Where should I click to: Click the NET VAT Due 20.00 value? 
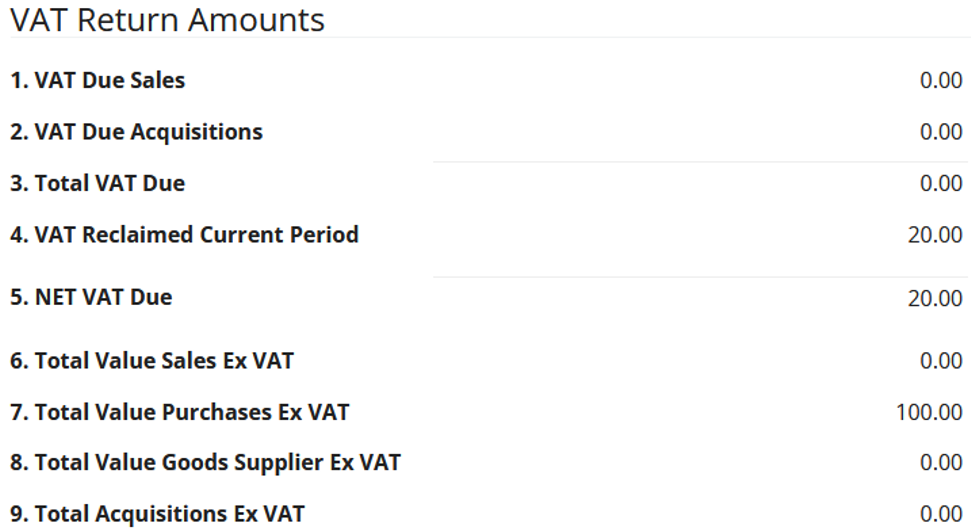point(936,298)
